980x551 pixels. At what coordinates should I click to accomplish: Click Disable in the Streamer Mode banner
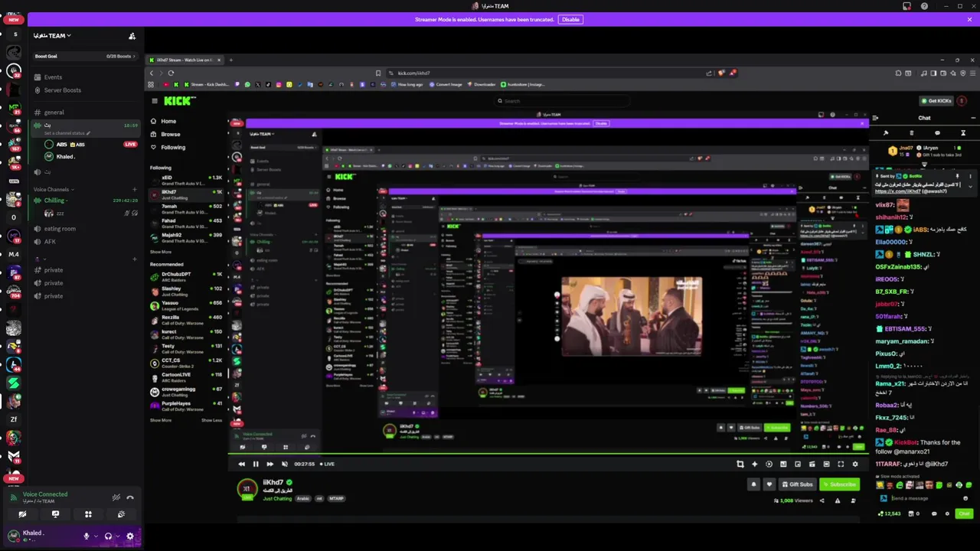pyautogui.click(x=570, y=19)
